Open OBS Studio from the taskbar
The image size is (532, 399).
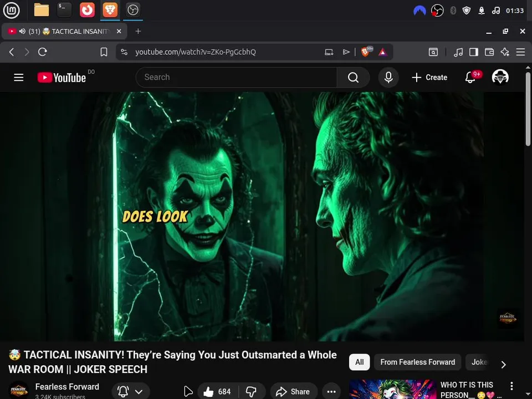[133, 10]
